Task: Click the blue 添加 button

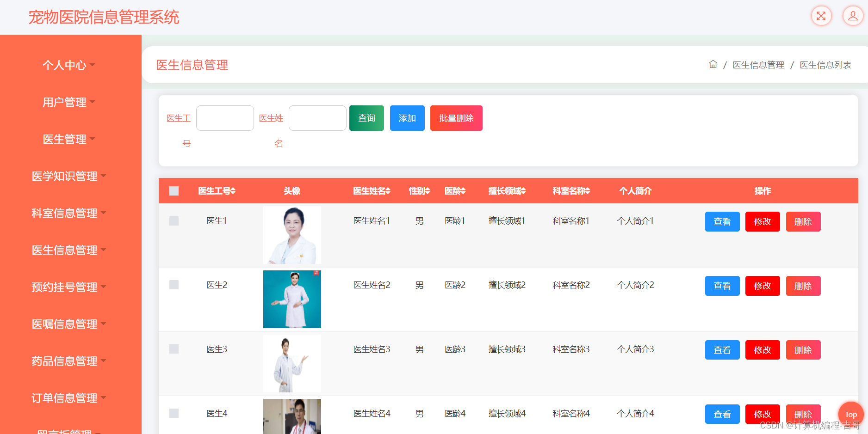Action: pyautogui.click(x=407, y=118)
